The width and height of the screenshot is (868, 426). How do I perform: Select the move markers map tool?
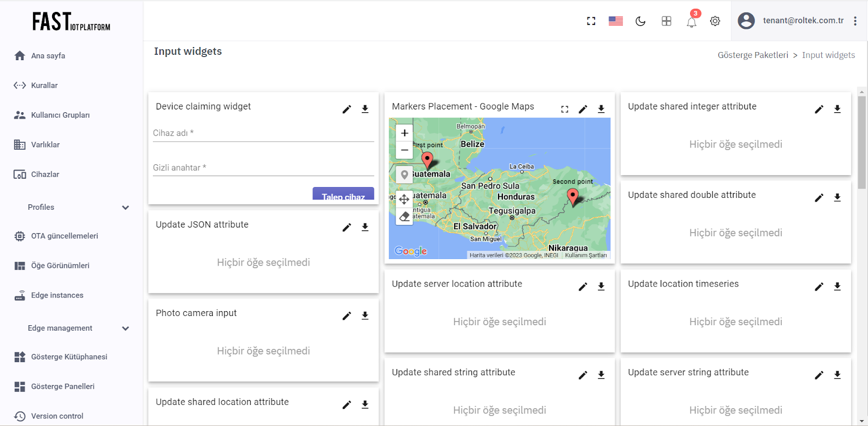pyautogui.click(x=404, y=199)
